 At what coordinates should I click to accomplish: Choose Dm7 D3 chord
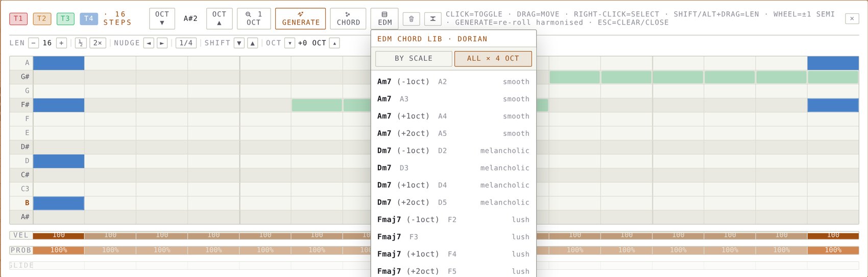click(x=453, y=168)
